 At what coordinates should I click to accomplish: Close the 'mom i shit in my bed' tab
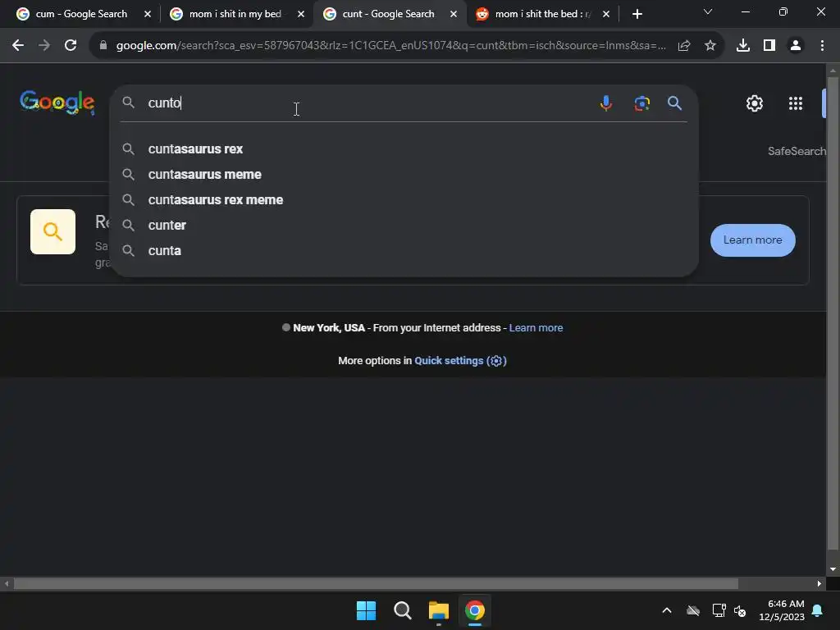click(x=300, y=14)
